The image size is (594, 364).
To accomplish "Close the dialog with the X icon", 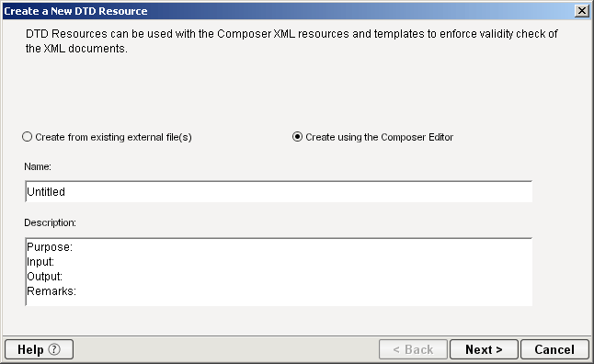I will point(581,11).
